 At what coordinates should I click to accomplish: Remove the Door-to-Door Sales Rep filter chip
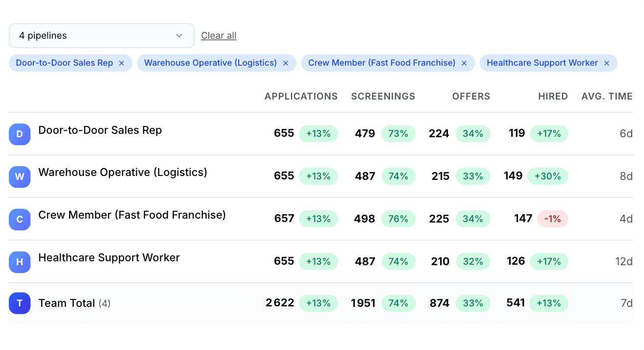pyautogui.click(x=122, y=63)
